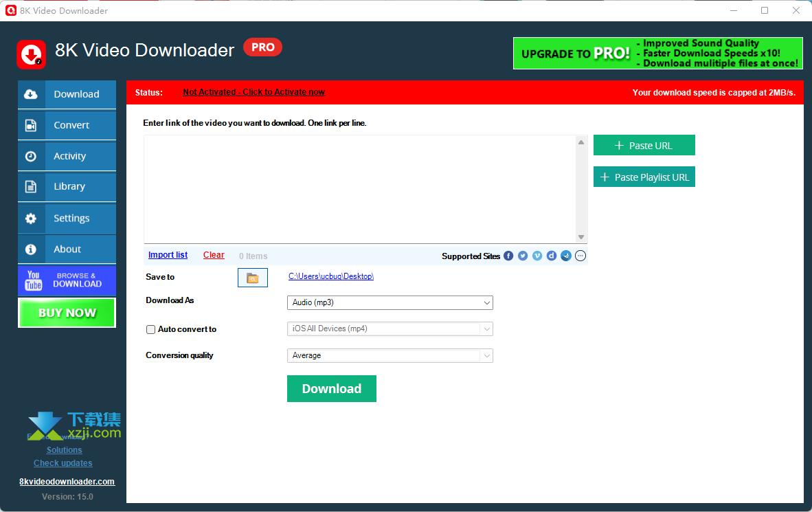Click the Paste Playlist URL button
This screenshot has width=812, height=512.
pyautogui.click(x=644, y=177)
